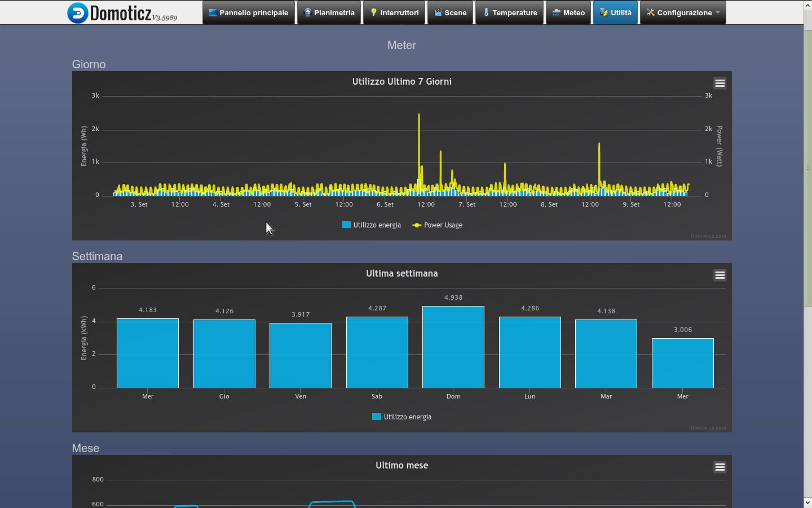The height and width of the screenshot is (508, 812).
Task: Open the export menu on Ultimo mese chart
Action: (x=720, y=467)
